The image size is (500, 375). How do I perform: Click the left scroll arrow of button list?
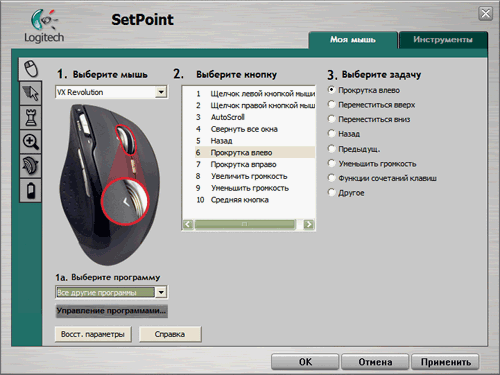coord(188,224)
